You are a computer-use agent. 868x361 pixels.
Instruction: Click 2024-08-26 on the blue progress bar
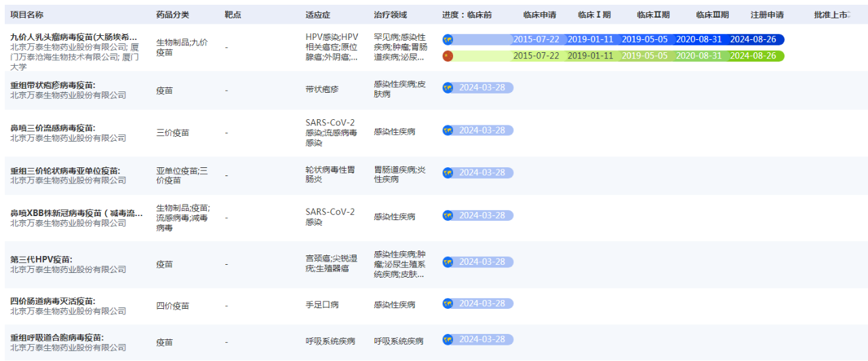(753, 39)
